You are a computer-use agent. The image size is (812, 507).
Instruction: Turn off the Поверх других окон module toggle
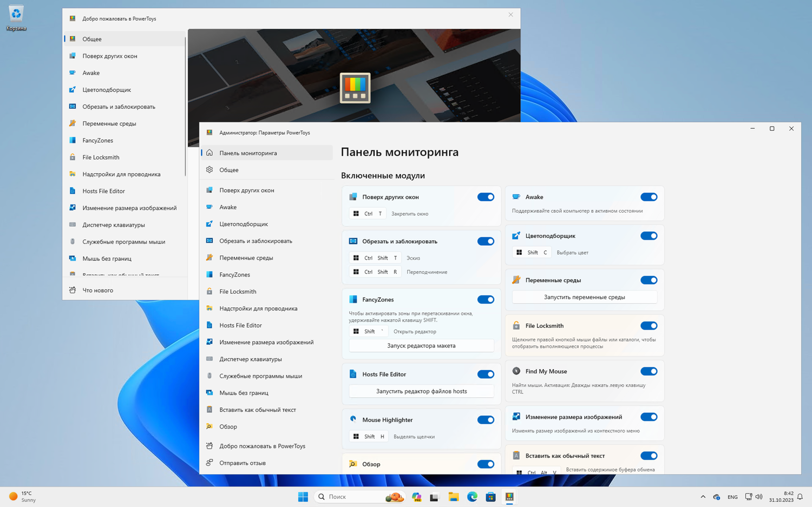click(486, 197)
